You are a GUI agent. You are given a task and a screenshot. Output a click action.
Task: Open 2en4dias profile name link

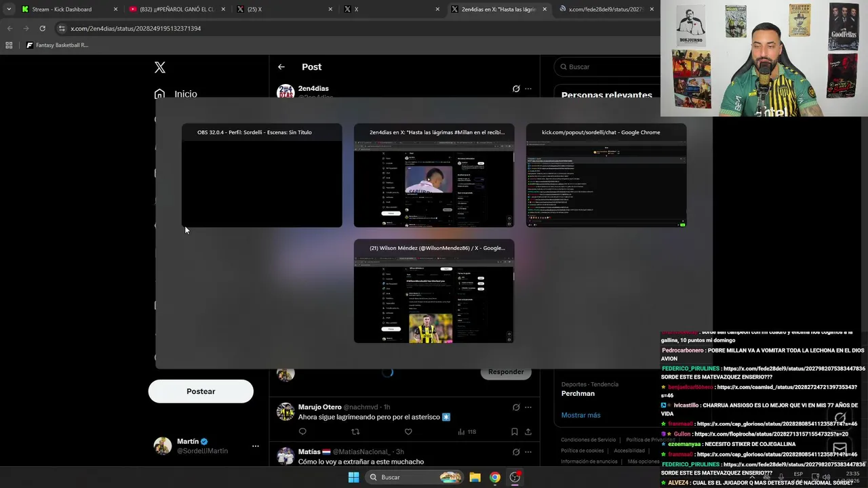pos(313,89)
